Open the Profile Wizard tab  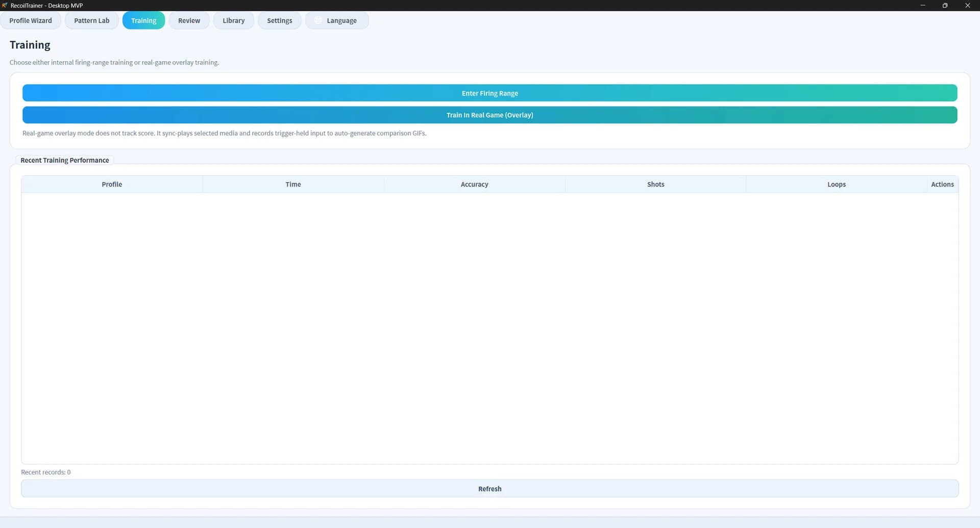31,20
